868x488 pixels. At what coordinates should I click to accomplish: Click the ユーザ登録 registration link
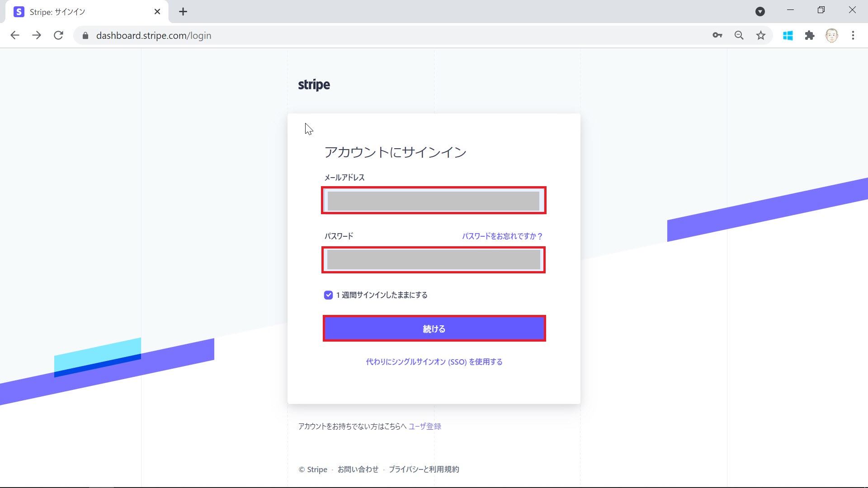(x=425, y=426)
